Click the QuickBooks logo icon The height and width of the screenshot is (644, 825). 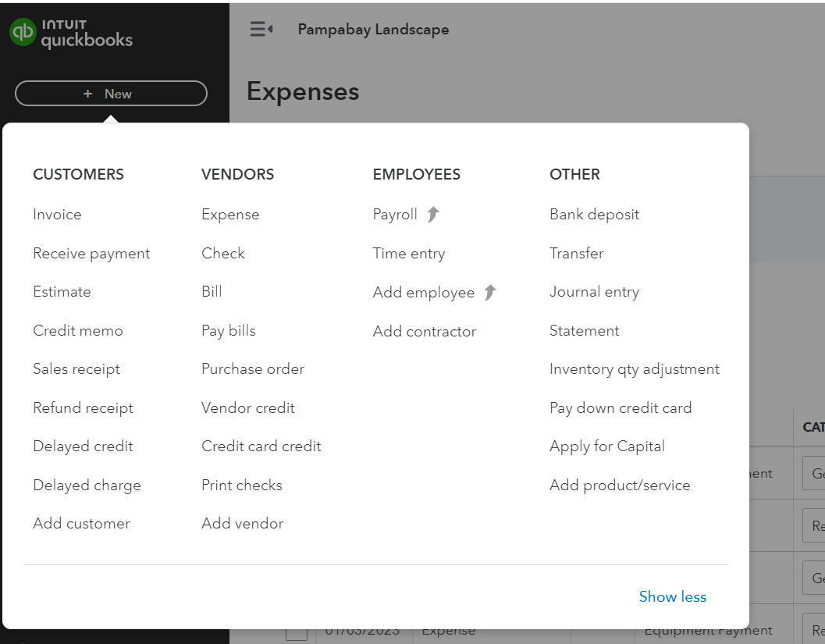tap(23, 33)
